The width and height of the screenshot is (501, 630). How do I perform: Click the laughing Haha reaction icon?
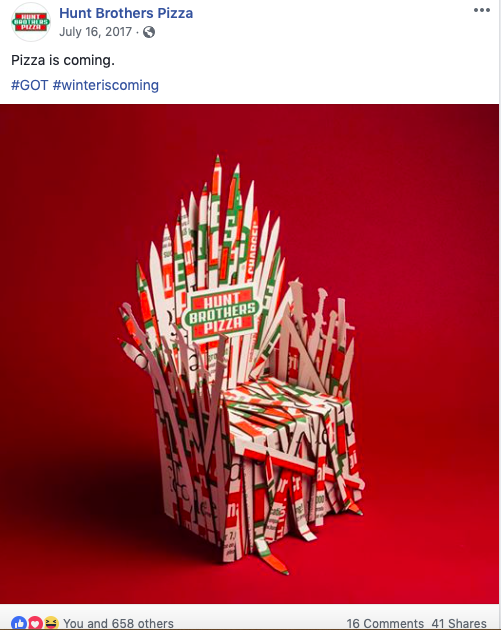coord(51,623)
